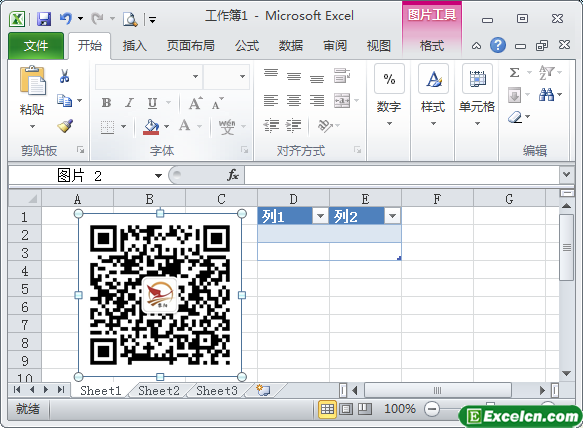
Task: Open the 列1 filter dropdown
Action: pos(320,216)
